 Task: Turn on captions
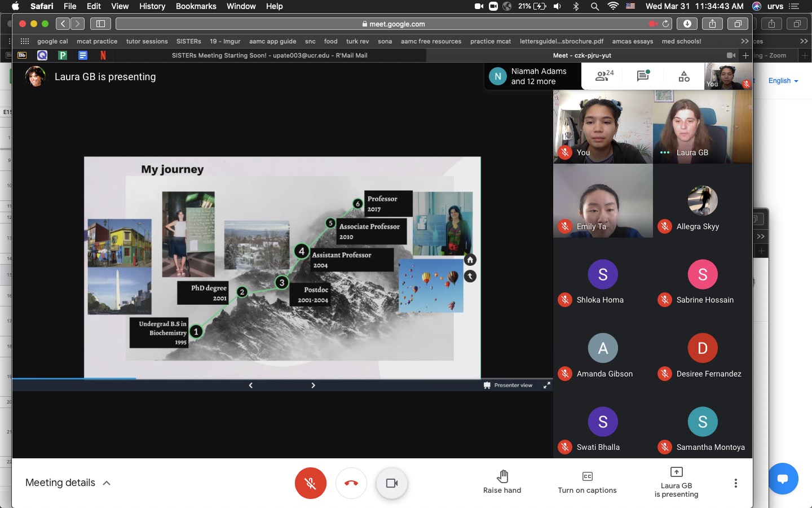click(587, 481)
